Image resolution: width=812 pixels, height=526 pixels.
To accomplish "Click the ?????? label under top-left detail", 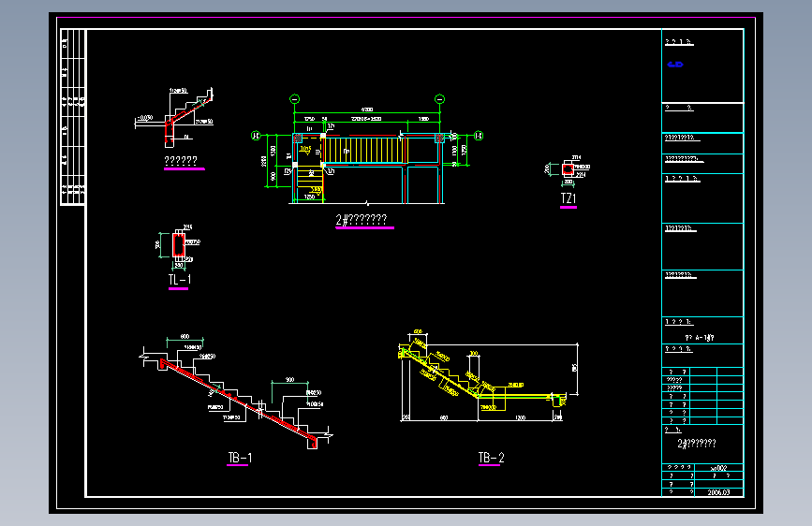I will [181, 161].
